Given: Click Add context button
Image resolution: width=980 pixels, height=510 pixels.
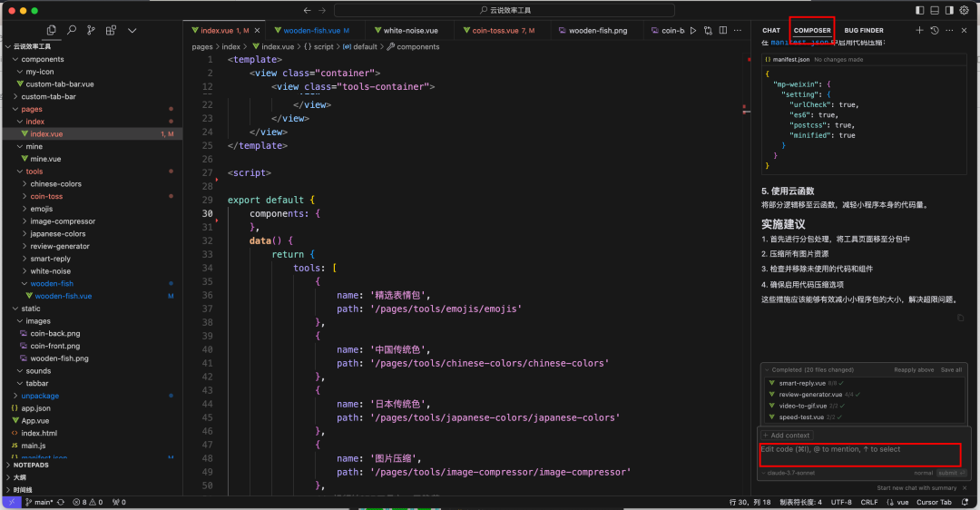Looking at the screenshot, I should click(x=787, y=436).
